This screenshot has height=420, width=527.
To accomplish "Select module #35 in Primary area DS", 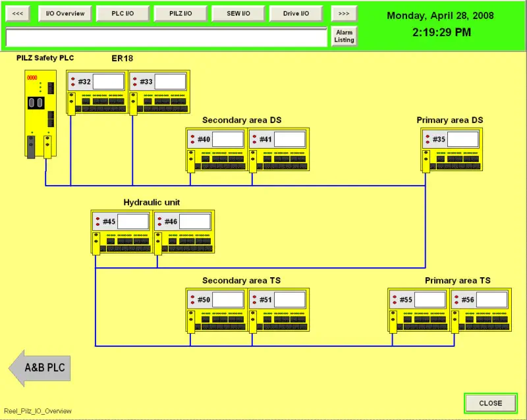I will pyautogui.click(x=453, y=149).
